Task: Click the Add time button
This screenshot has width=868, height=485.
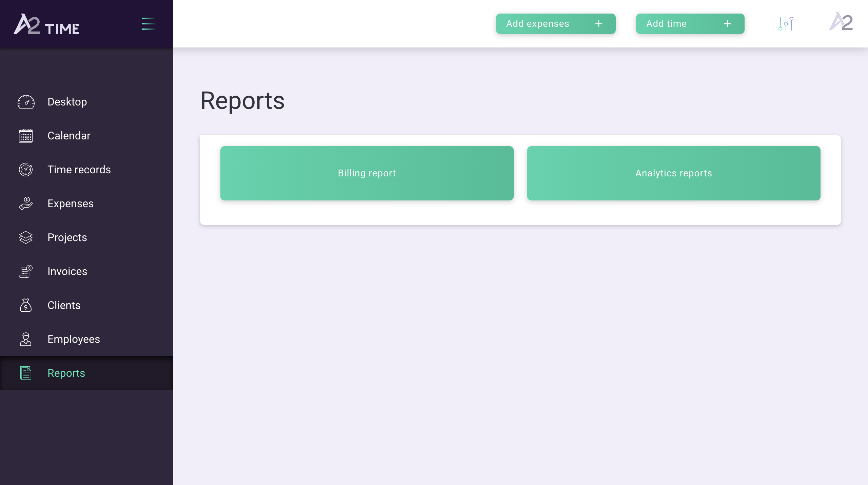Action: pos(690,24)
